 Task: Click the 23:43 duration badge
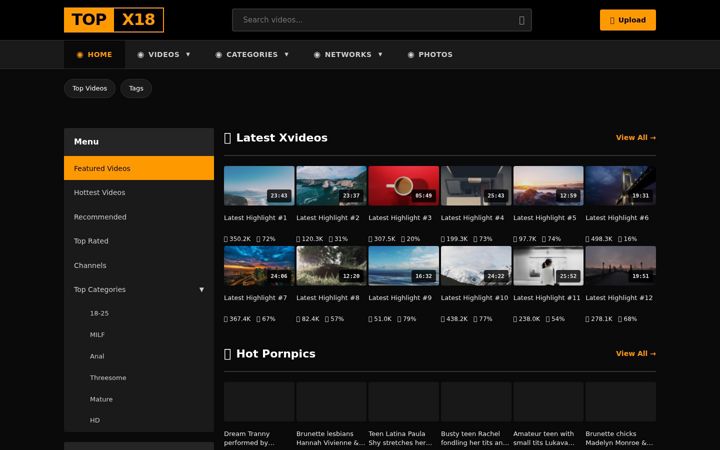coord(279,196)
